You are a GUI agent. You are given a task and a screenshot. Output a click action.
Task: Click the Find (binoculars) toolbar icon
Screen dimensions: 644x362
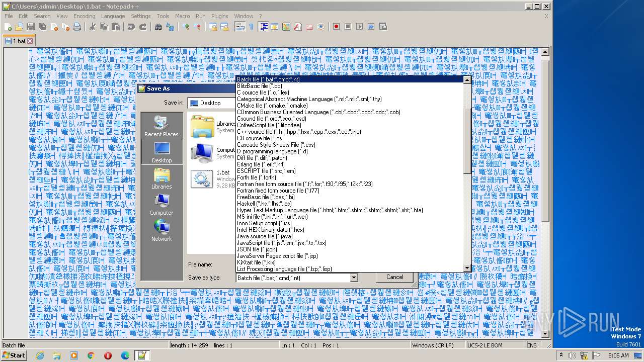click(x=158, y=27)
